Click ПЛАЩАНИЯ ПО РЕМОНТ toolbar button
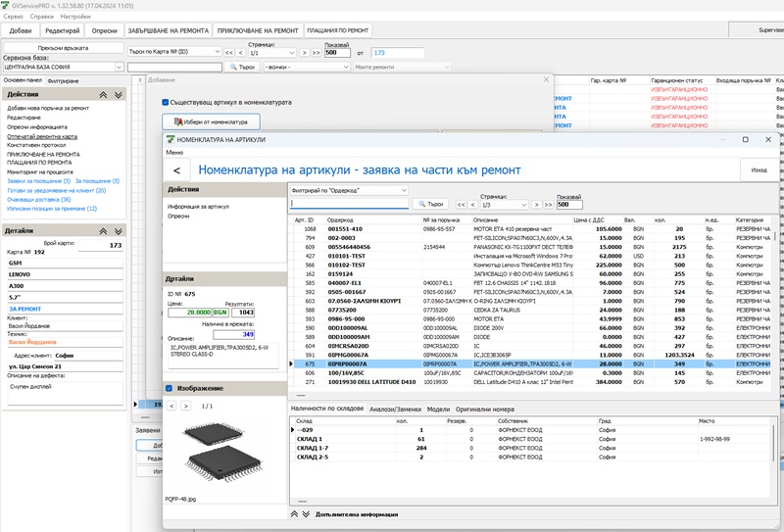 (x=337, y=30)
